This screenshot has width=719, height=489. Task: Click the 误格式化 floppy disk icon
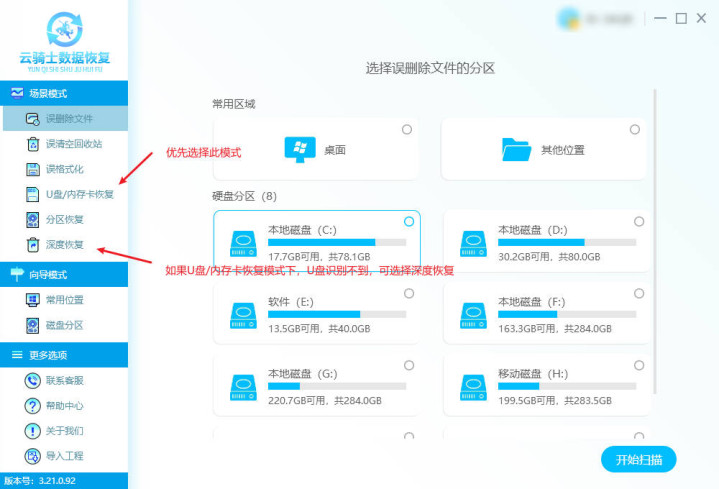click(x=33, y=169)
